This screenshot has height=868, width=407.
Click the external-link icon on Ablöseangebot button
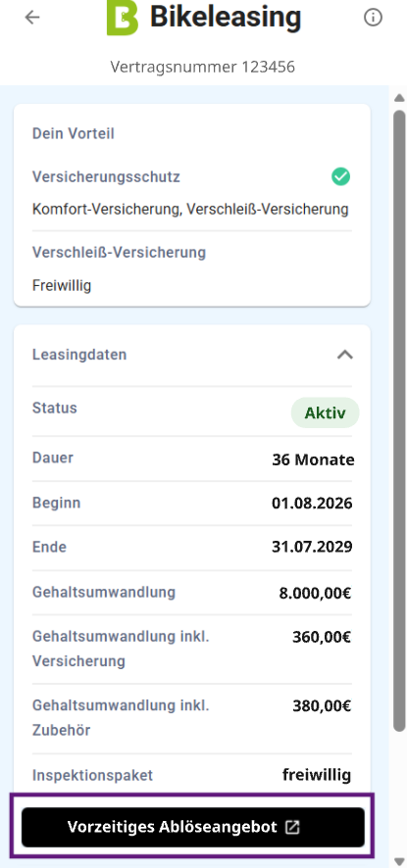[x=291, y=827]
